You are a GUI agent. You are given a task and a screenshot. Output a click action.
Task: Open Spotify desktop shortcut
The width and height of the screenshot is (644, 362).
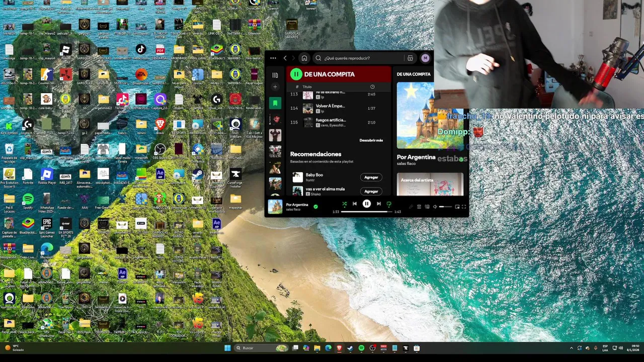coord(28,201)
